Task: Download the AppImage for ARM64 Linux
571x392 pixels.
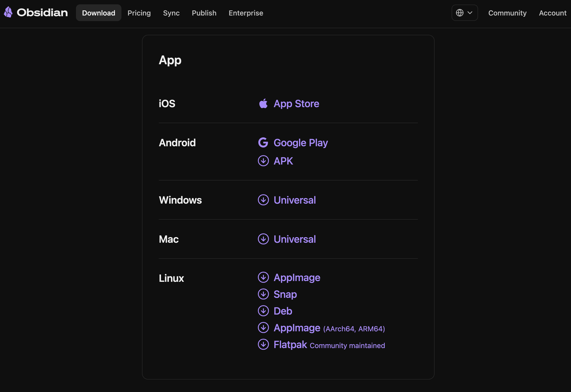Action: tap(296, 327)
